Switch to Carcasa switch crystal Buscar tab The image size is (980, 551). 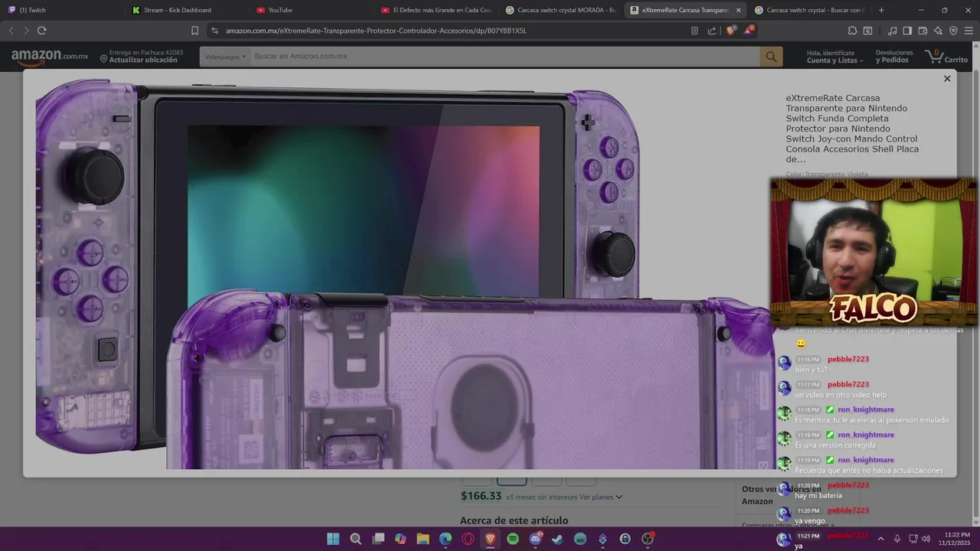tap(809, 10)
